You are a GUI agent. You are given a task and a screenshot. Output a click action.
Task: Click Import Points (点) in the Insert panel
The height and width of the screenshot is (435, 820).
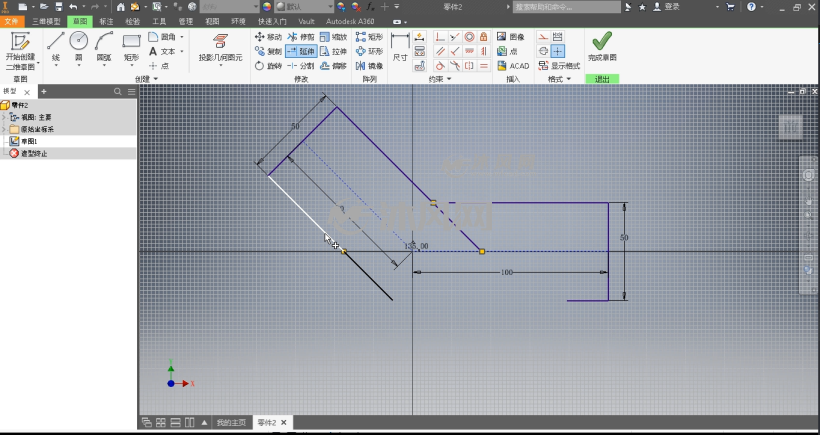pos(507,51)
